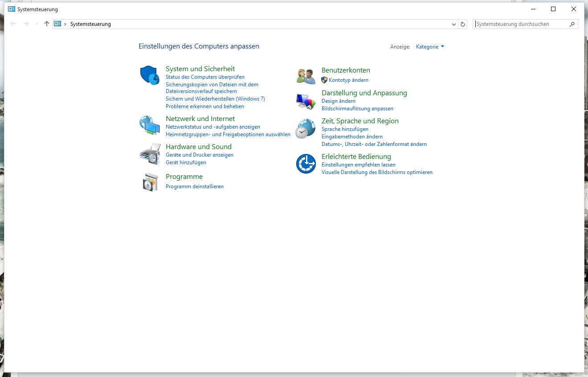Click Programm deinstallieren
The image size is (588, 377).
195,186
